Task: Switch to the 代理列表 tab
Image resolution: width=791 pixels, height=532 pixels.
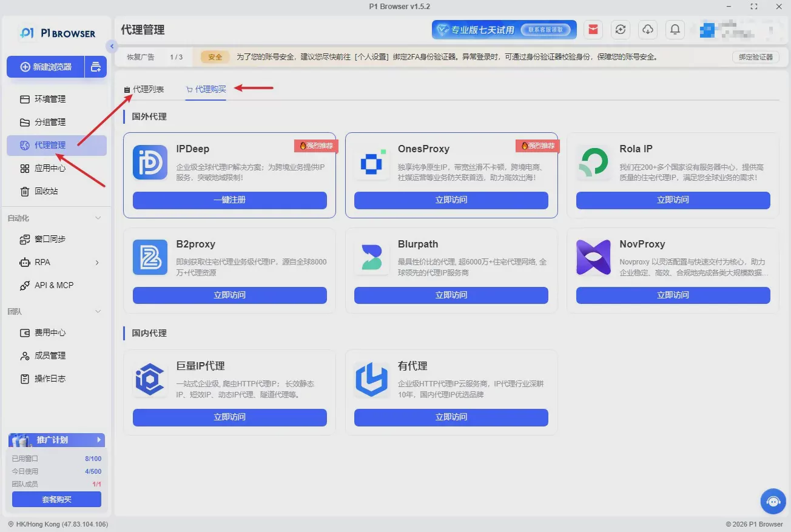Action: (144, 89)
